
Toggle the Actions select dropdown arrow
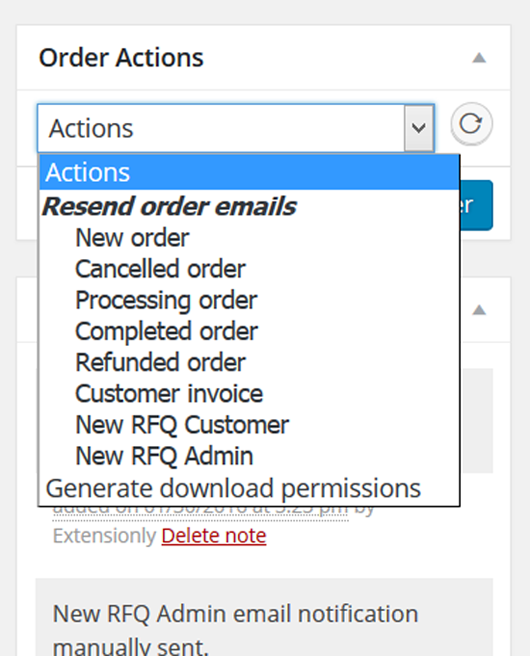tap(418, 128)
